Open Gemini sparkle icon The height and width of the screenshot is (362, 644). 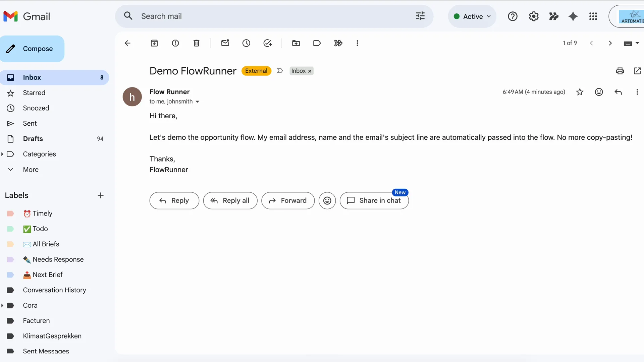tap(573, 16)
